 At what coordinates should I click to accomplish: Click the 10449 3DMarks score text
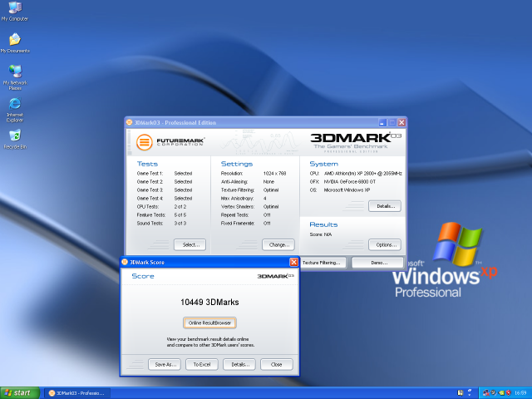[209, 302]
